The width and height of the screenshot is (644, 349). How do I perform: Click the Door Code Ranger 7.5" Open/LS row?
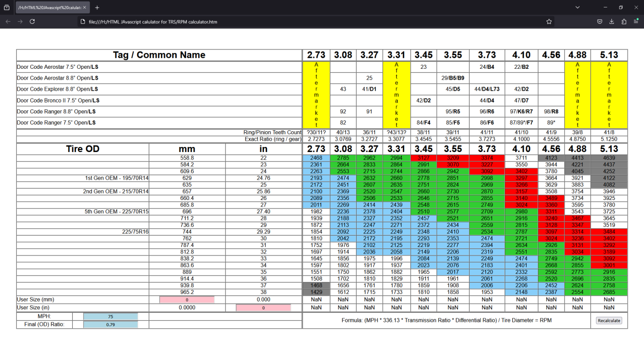tap(159, 123)
